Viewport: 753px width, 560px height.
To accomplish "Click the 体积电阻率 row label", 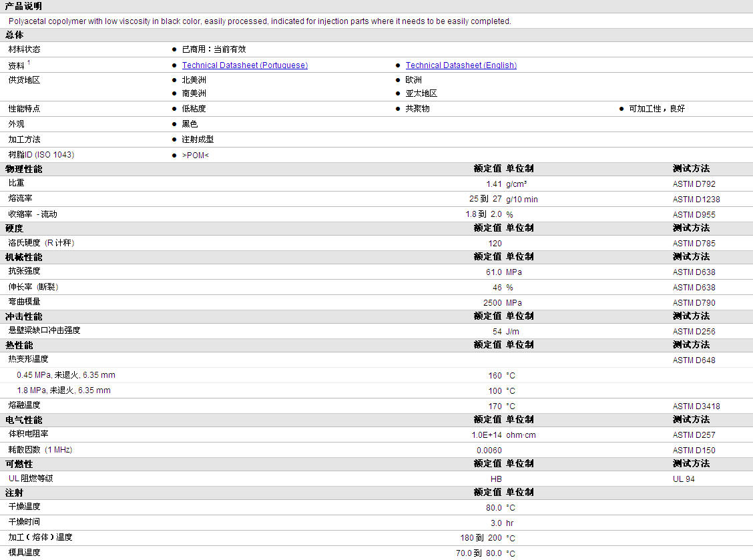I will [28, 434].
